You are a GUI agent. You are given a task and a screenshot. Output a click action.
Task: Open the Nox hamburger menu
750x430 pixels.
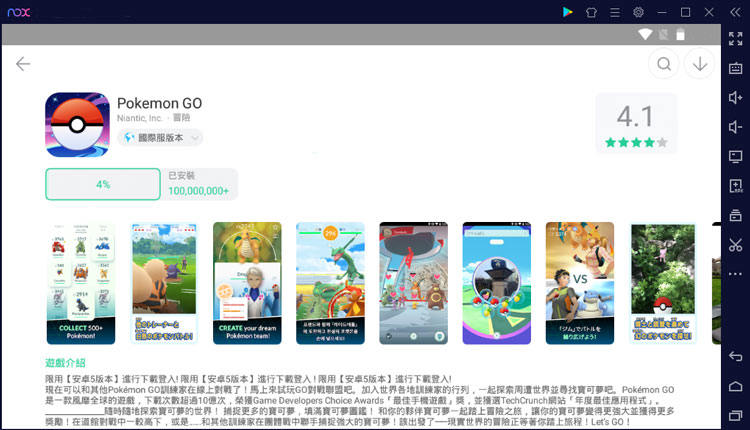point(615,12)
